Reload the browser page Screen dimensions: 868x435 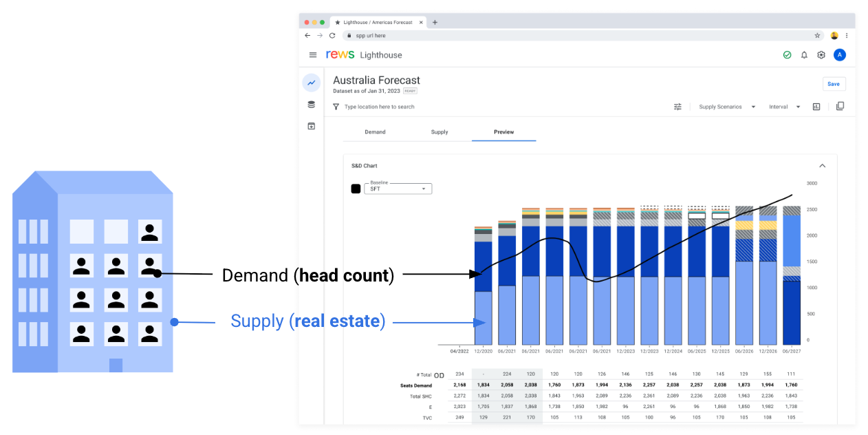(x=332, y=35)
